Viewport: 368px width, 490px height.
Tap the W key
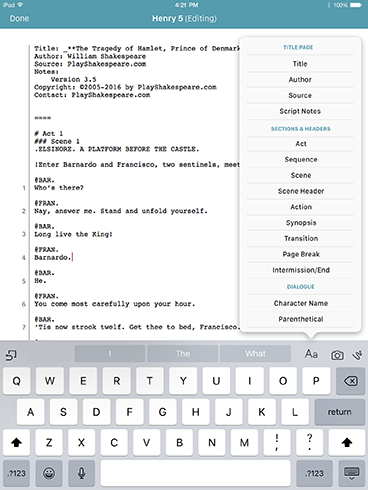coord(50,381)
